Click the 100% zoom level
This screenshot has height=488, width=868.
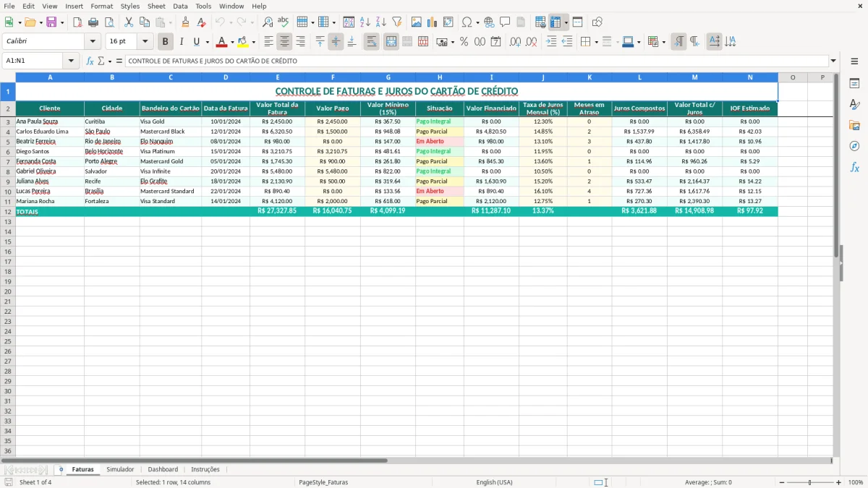tap(855, 482)
